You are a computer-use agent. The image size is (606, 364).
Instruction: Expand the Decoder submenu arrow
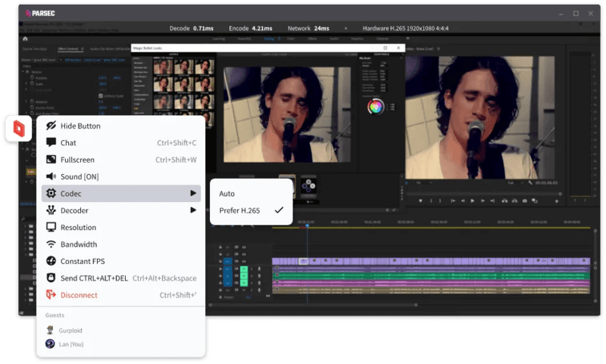193,210
